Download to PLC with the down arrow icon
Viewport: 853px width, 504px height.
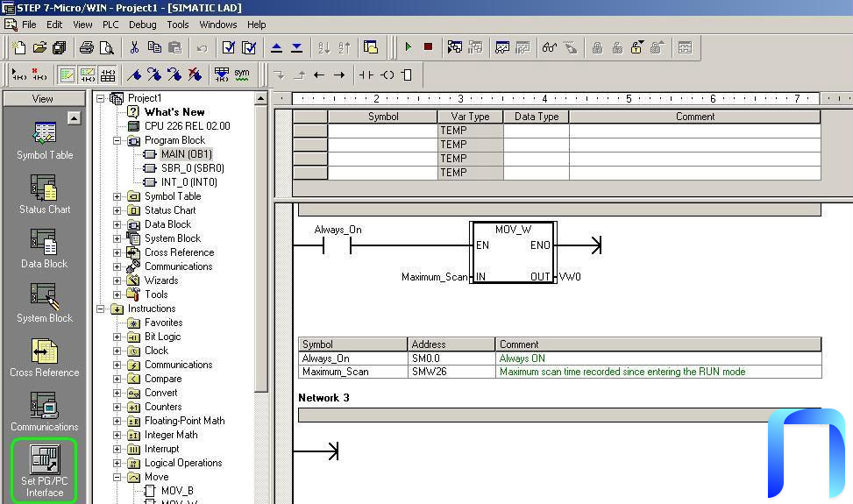pyautogui.click(x=296, y=48)
